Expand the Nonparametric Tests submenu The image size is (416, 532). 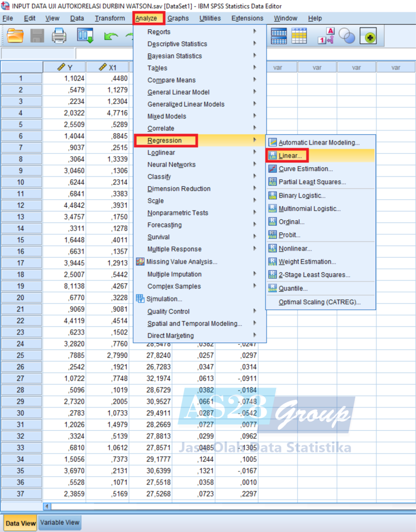coord(178,213)
